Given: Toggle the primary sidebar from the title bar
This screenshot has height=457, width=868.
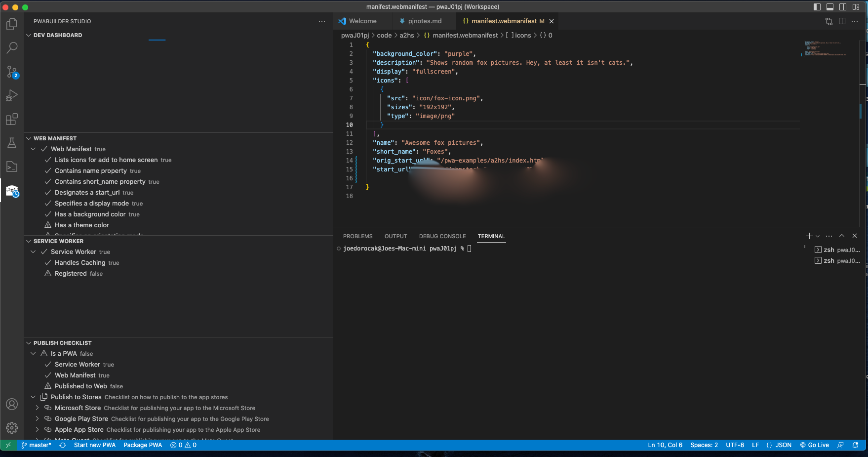Looking at the screenshot, I should [817, 7].
